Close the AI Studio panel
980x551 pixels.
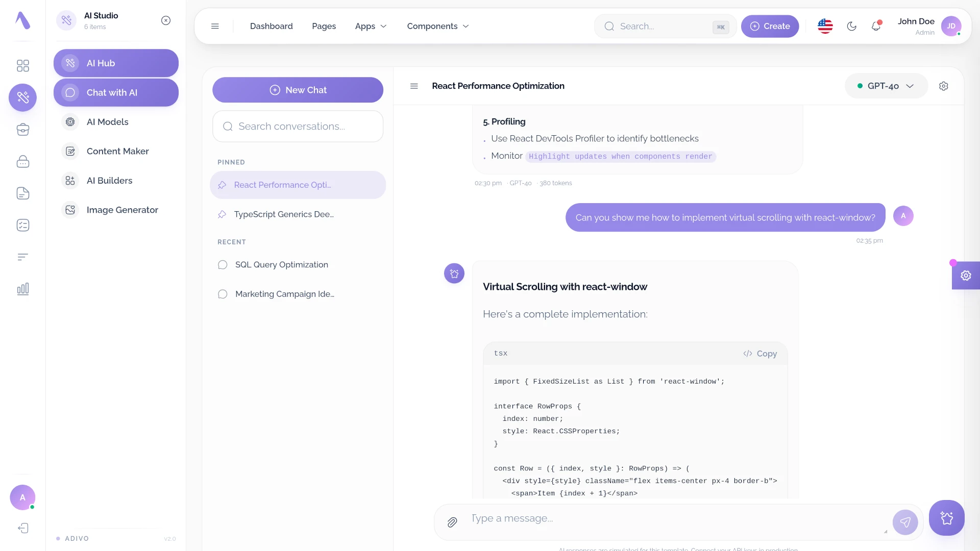pos(166,20)
